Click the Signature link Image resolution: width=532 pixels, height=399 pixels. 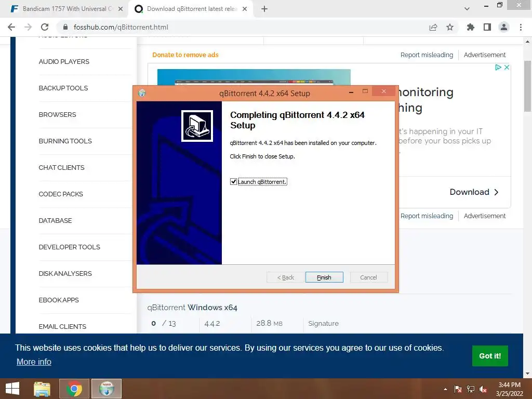323,323
